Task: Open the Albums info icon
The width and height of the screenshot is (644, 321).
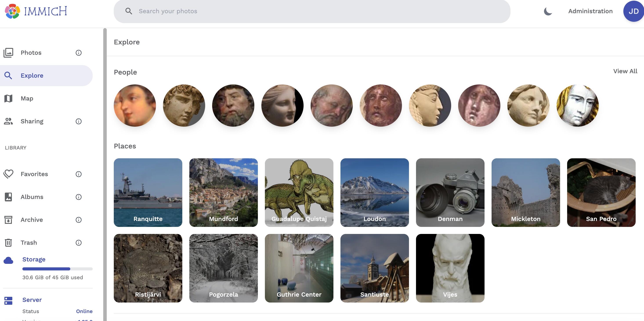Action: pyautogui.click(x=78, y=197)
